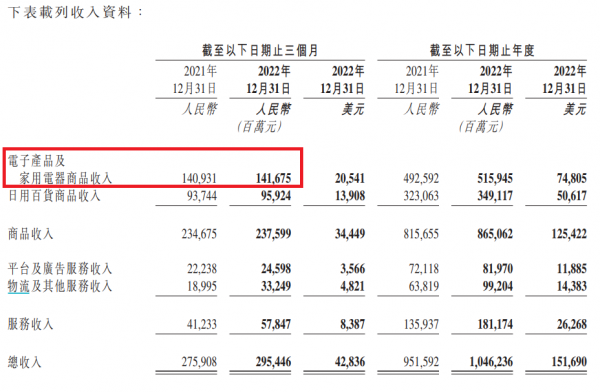The width and height of the screenshot is (600, 392).
Task: Click the first (百萬元) unit label
Action: [259, 126]
